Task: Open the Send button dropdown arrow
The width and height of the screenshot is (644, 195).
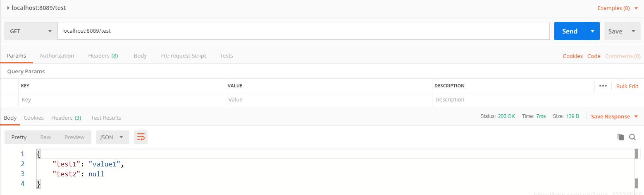Action: [x=592, y=31]
